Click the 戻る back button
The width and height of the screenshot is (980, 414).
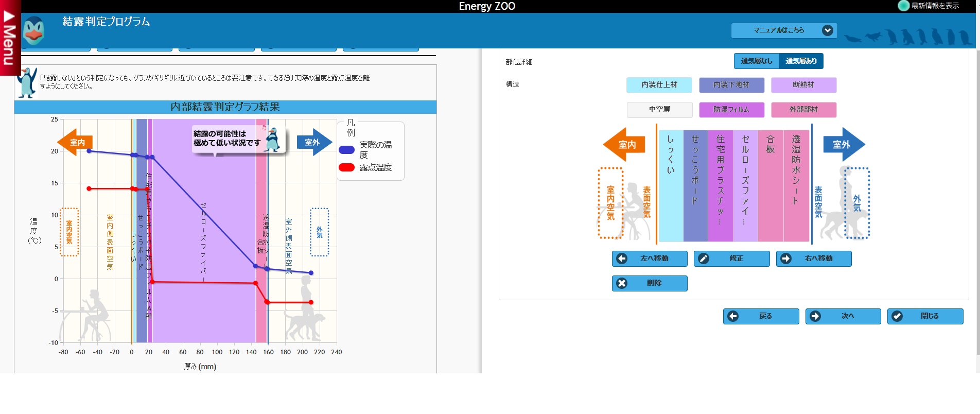761,316
